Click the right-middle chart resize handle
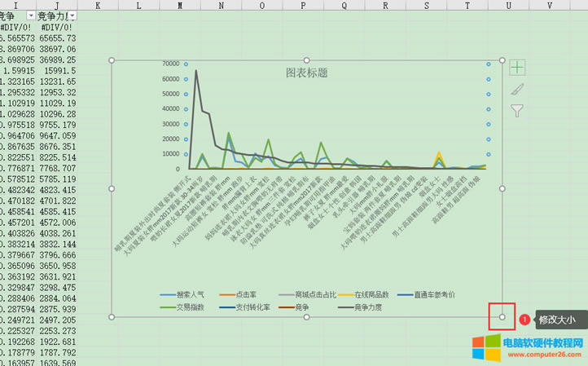This screenshot has height=366, width=588. [x=502, y=188]
